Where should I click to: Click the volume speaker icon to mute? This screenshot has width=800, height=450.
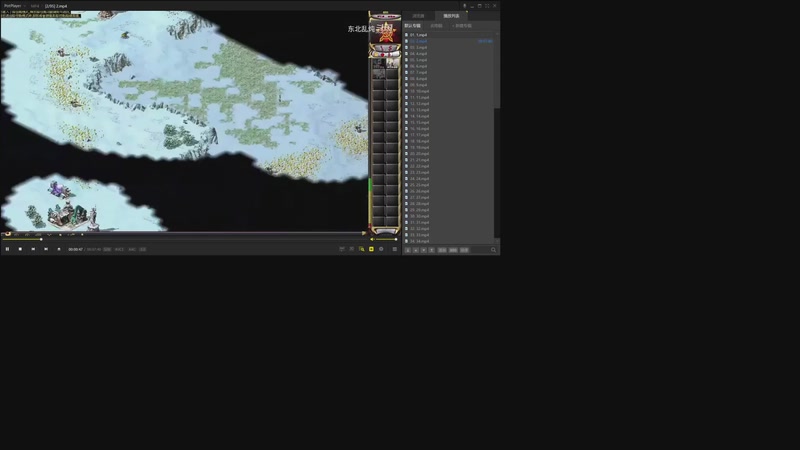point(372,239)
